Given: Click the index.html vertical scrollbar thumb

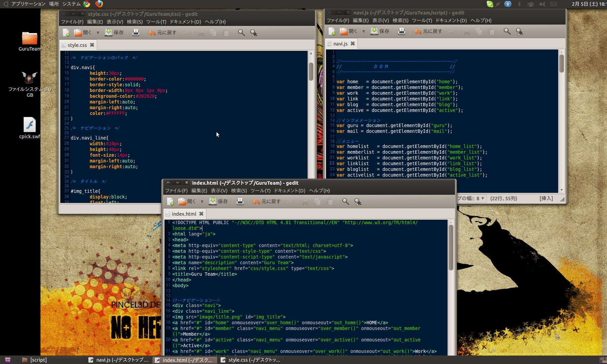Looking at the screenshot, I should click(x=451, y=247).
